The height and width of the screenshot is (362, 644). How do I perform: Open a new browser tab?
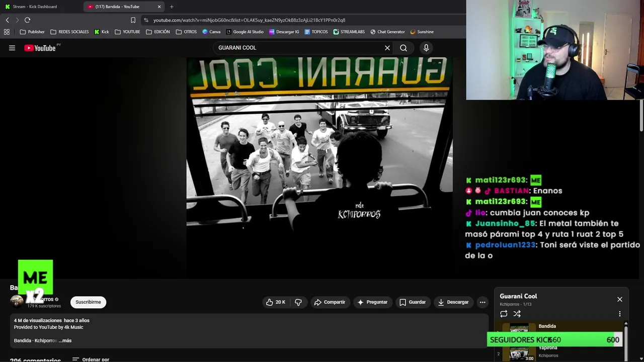click(172, 7)
